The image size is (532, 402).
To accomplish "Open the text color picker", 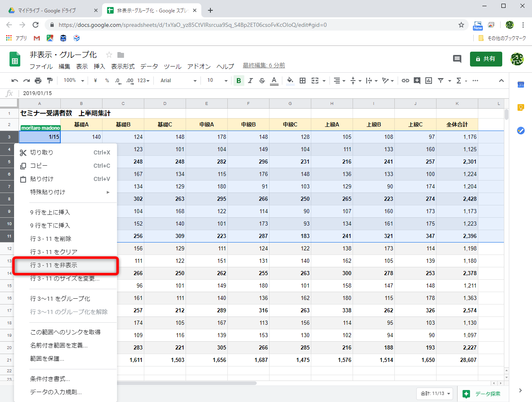I will [x=274, y=81].
